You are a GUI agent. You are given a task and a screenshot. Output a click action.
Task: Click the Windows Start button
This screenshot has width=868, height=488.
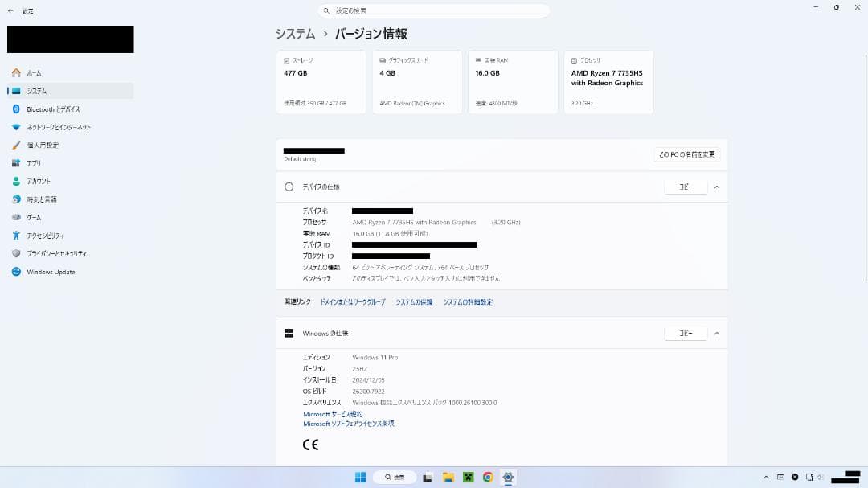[x=360, y=477]
